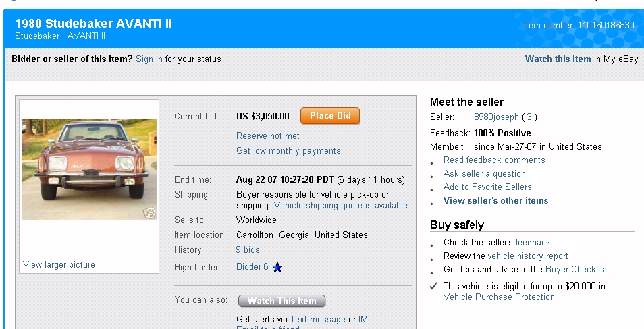Open Read feedback comments link
This screenshot has width=644, height=329.
click(x=494, y=160)
